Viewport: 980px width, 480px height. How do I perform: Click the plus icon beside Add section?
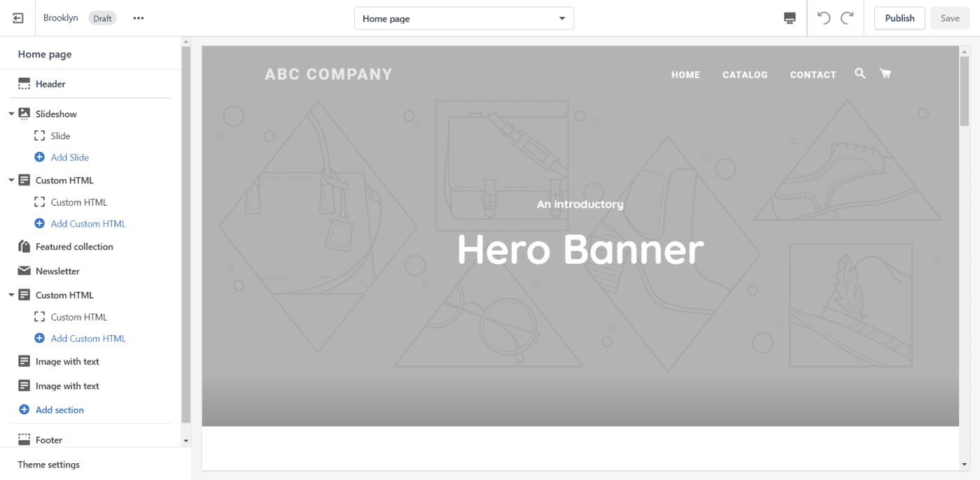[x=24, y=410]
